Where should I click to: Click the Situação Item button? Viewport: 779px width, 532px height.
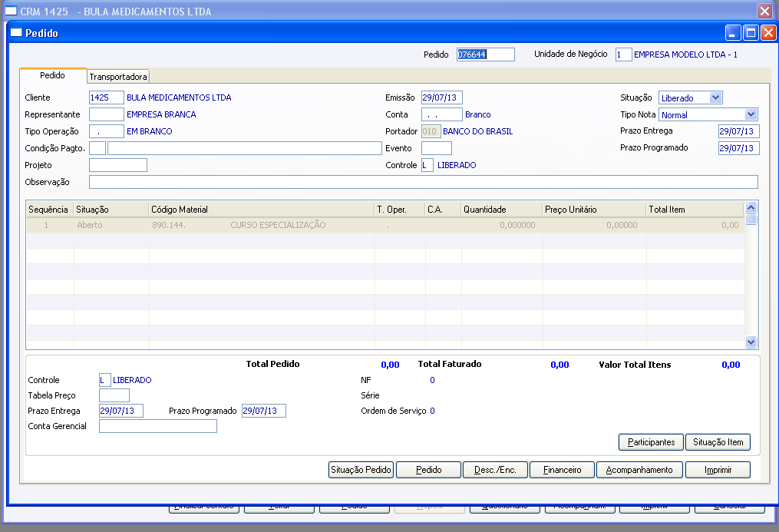coord(718,442)
